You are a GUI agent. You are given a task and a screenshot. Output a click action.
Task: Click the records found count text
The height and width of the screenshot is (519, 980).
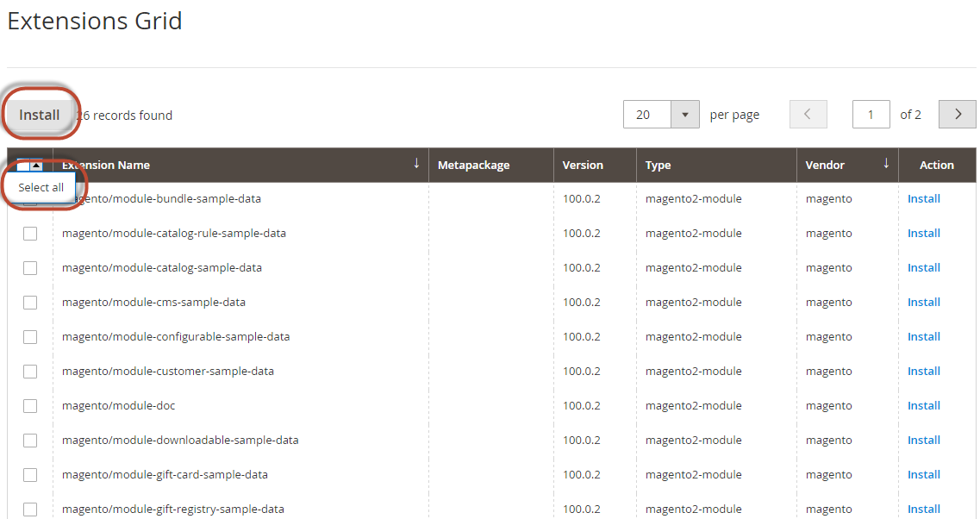point(124,115)
